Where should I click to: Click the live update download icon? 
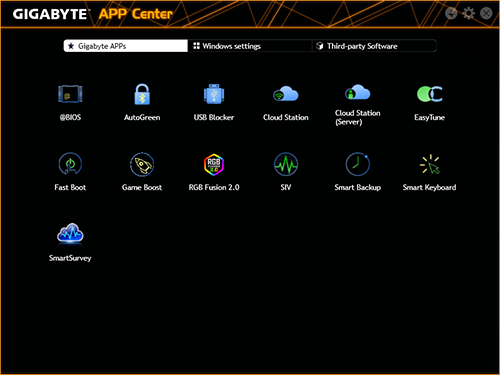coord(451,13)
